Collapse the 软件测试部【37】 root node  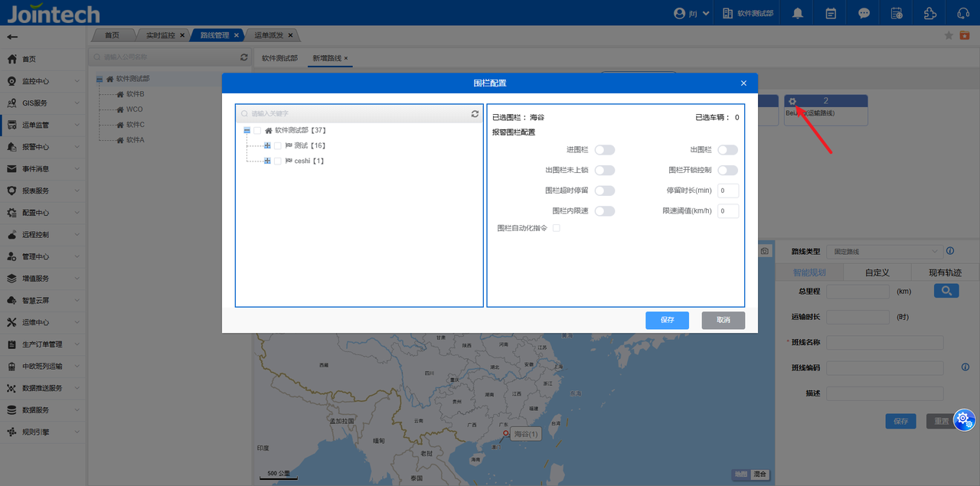(x=247, y=130)
